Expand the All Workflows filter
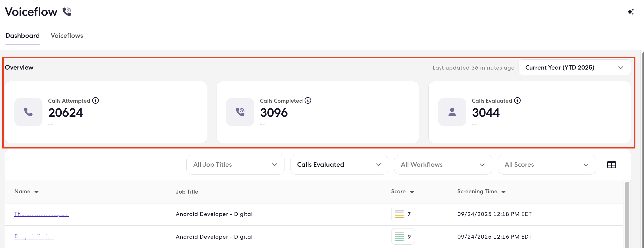Screen dimensions: 644x248 tap(443, 165)
